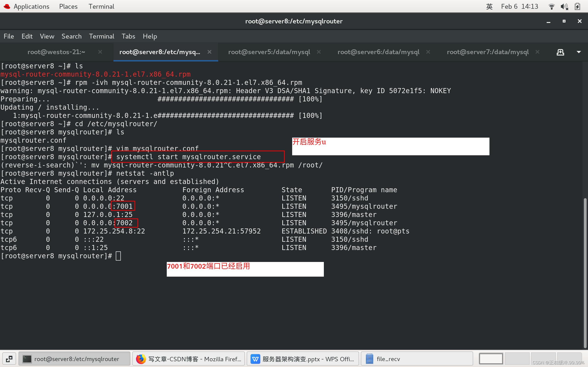Open Firefox CSDN blog taskbar item
588x367 pixels.
(x=189, y=359)
